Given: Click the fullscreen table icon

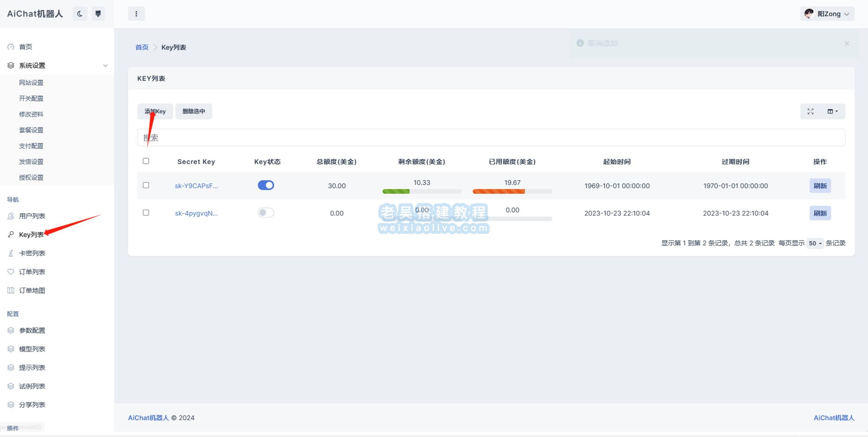Looking at the screenshot, I should pyautogui.click(x=811, y=111).
